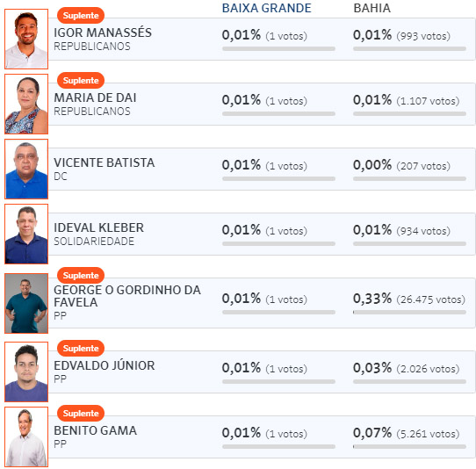Open Igor Manassés candidate photo
This screenshot has height=469, width=476.
[x=26, y=39]
